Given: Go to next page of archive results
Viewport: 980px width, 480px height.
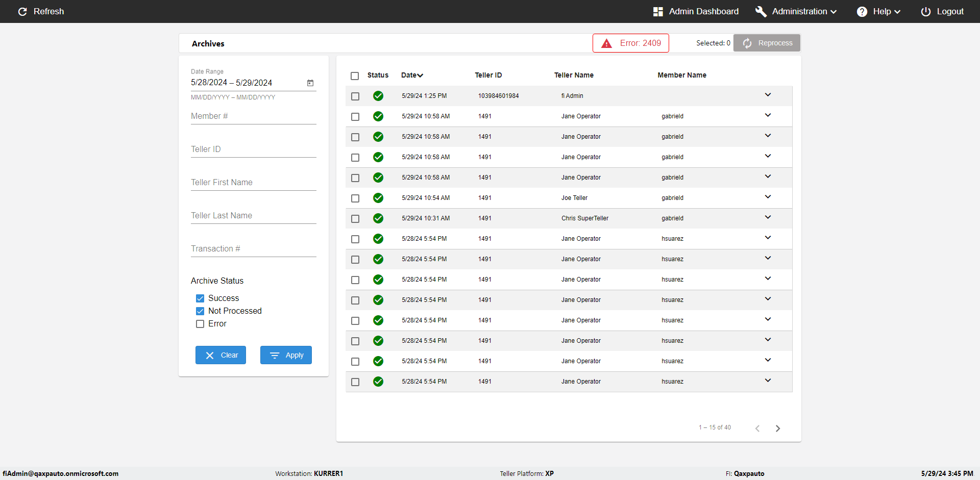Looking at the screenshot, I should pyautogui.click(x=777, y=428).
